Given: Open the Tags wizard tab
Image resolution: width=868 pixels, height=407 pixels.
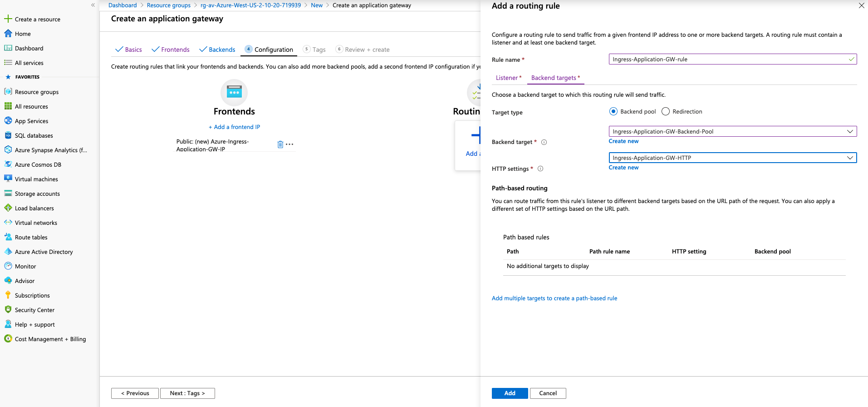Looking at the screenshot, I should pos(314,50).
